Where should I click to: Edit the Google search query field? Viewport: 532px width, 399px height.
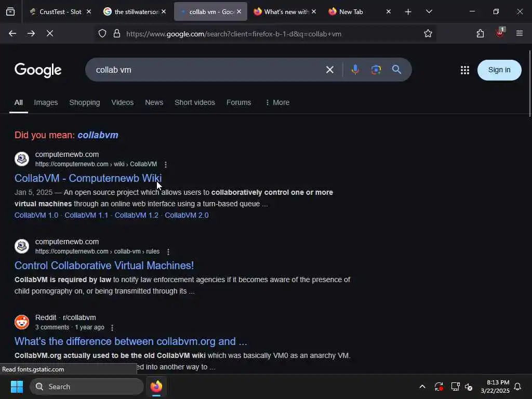[x=207, y=70]
